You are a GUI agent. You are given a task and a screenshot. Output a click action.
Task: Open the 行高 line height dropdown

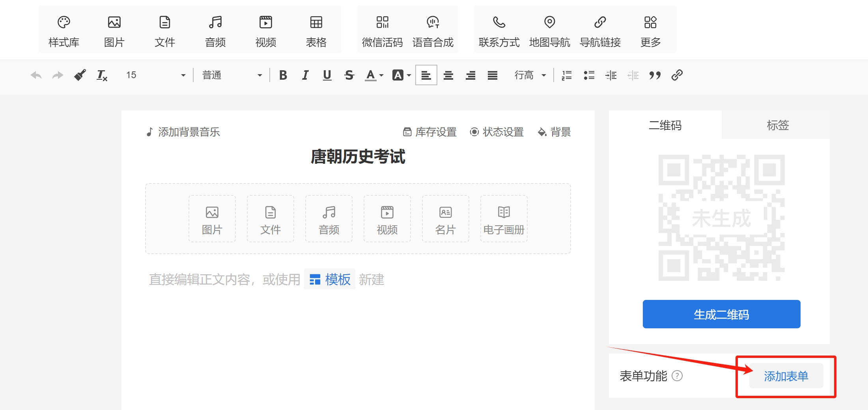pos(530,75)
